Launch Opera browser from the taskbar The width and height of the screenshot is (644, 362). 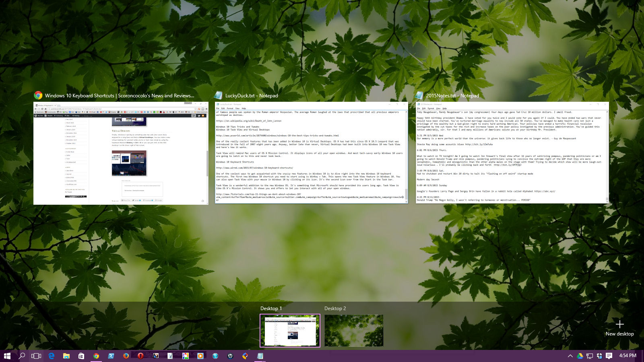click(140, 356)
